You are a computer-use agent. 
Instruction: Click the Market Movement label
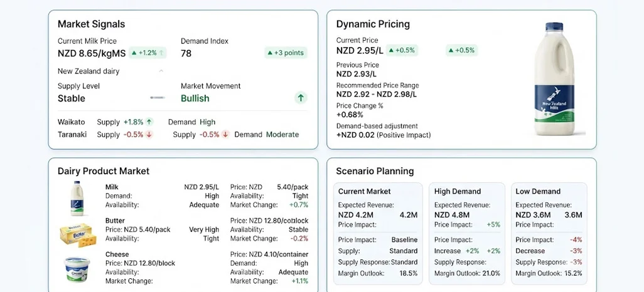[x=211, y=86]
